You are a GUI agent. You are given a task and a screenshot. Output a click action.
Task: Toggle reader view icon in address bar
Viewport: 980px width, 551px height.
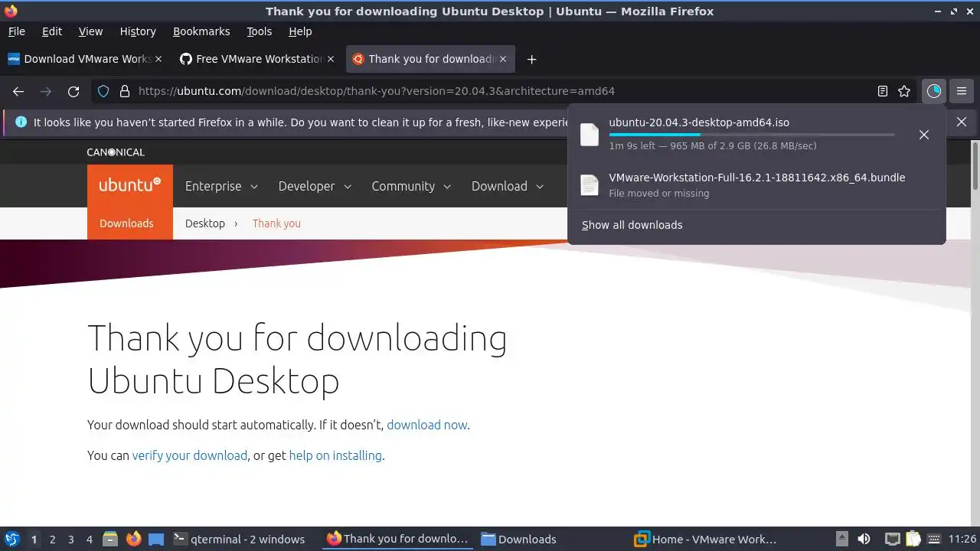coord(883,91)
